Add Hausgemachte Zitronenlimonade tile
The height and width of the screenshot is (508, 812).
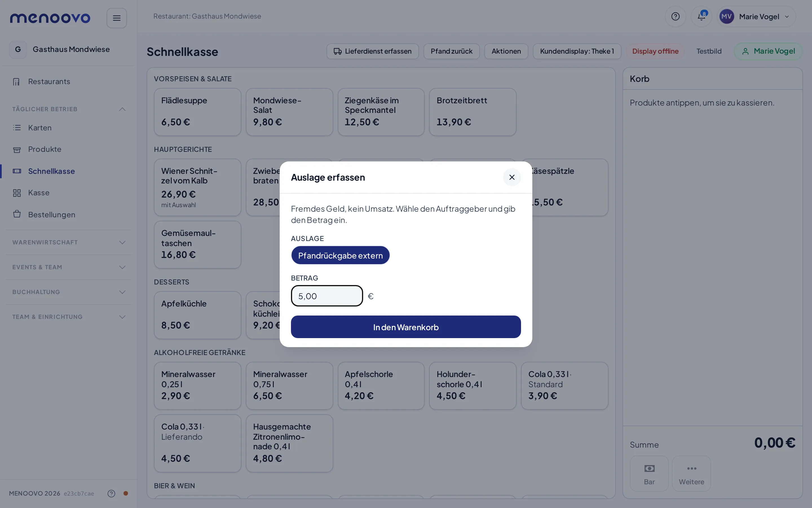point(289,443)
